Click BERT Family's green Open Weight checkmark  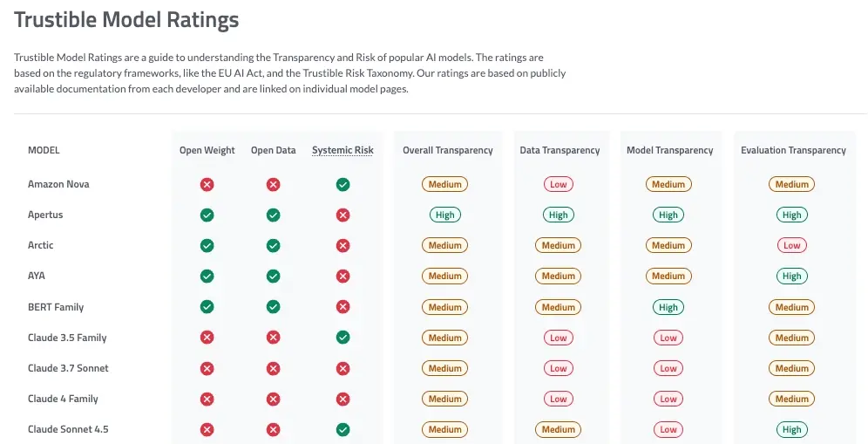pyautogui.click(x=207, y=307)
